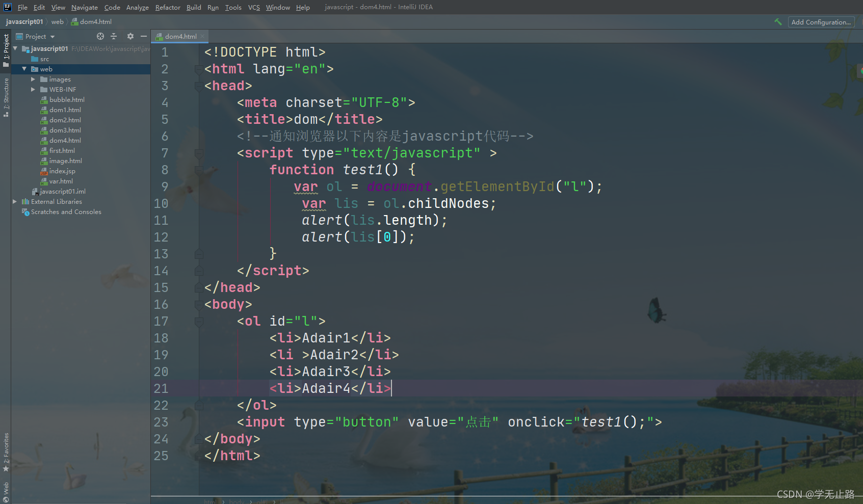This screenshot has width=863, height=504.
Task: Open Project panel settings gear
Action: coord(130,36)
